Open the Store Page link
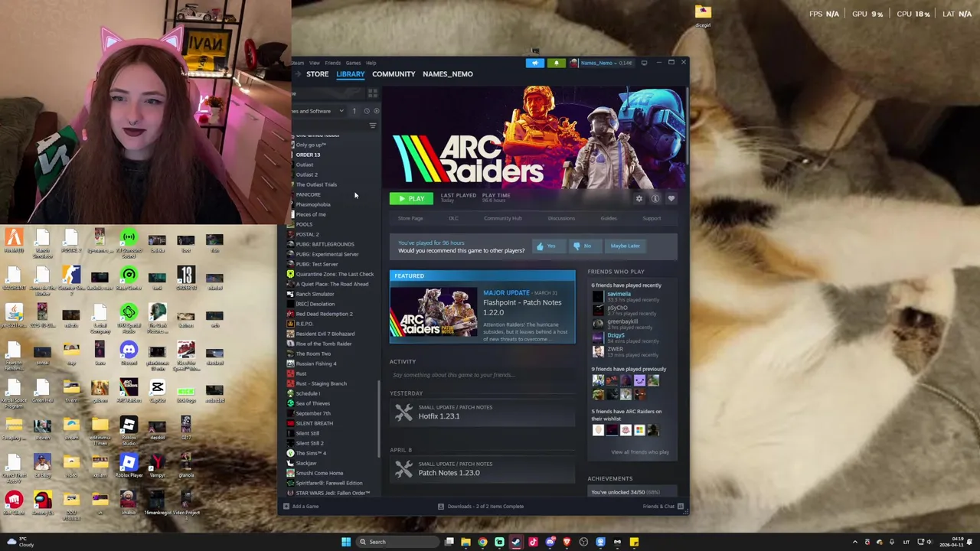Image resolution: width=980 pixels, height=551 pixels. (x=410, y=219)
